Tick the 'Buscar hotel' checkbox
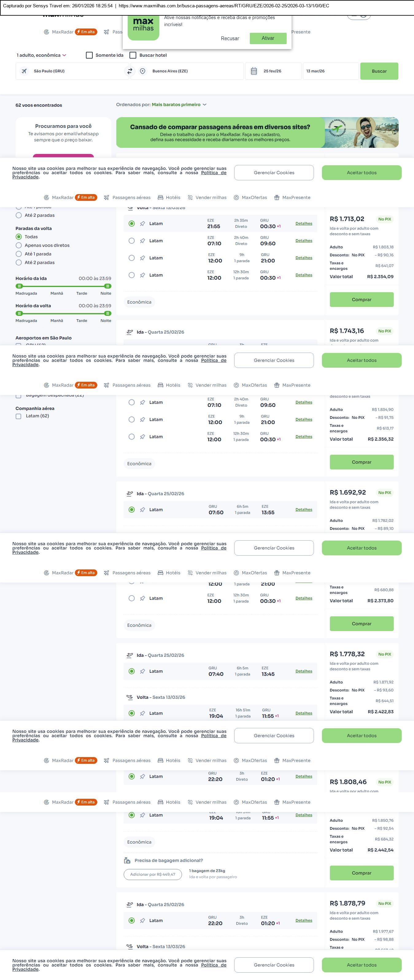The image size is (414, 980). point(133,55)
